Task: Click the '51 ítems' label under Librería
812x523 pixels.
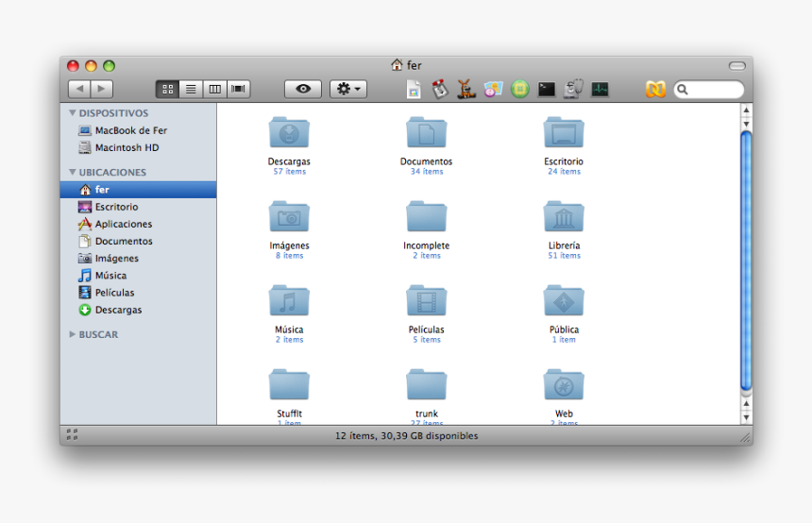Action: 564,255
